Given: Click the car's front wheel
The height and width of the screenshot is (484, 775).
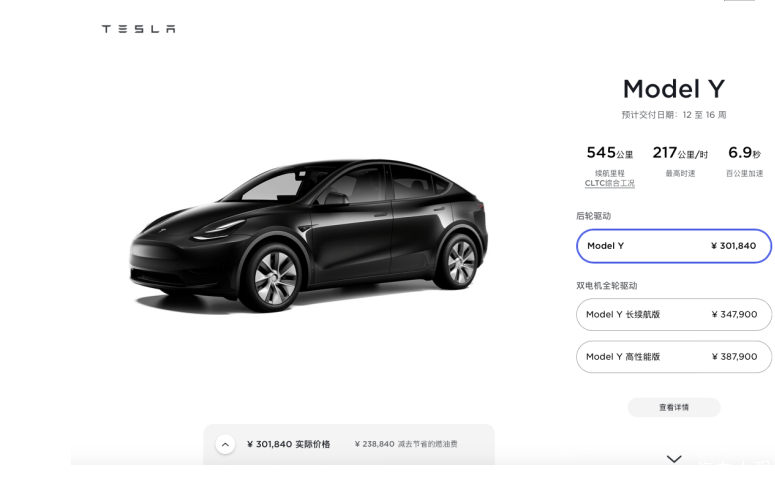Looking at the screenshot, I should click(275, 277).
